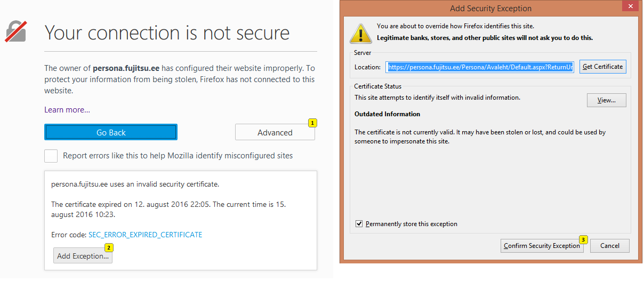The height and width of the screenshot is (289, 644).
Task: Uncheck Permanently store this exception
Action: pos(359,224)
